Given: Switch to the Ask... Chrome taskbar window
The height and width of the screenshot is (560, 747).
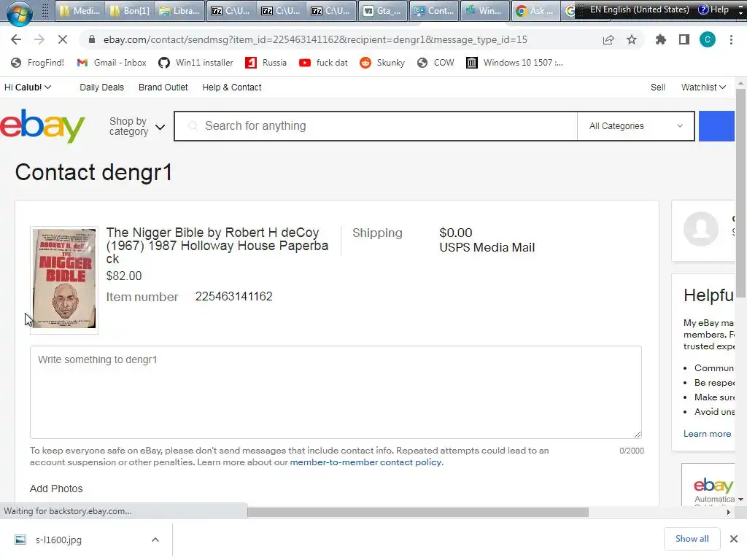Looking at the screenshot, I should coord(535,10).
